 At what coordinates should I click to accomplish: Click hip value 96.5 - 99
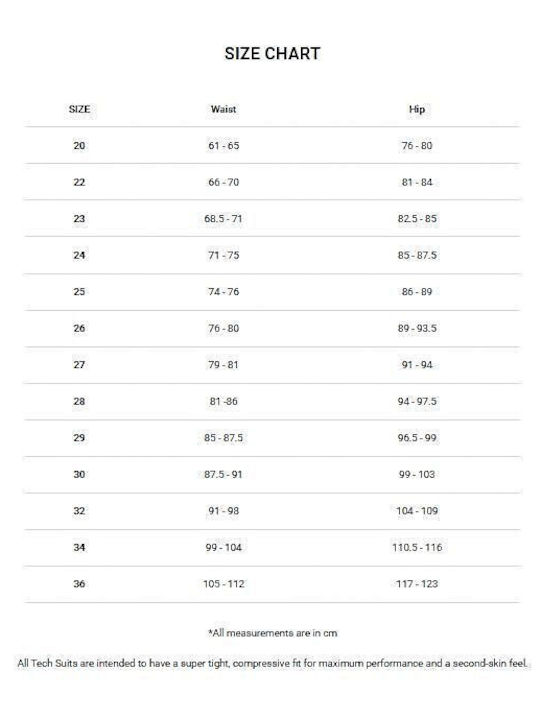tap(417, 438)
